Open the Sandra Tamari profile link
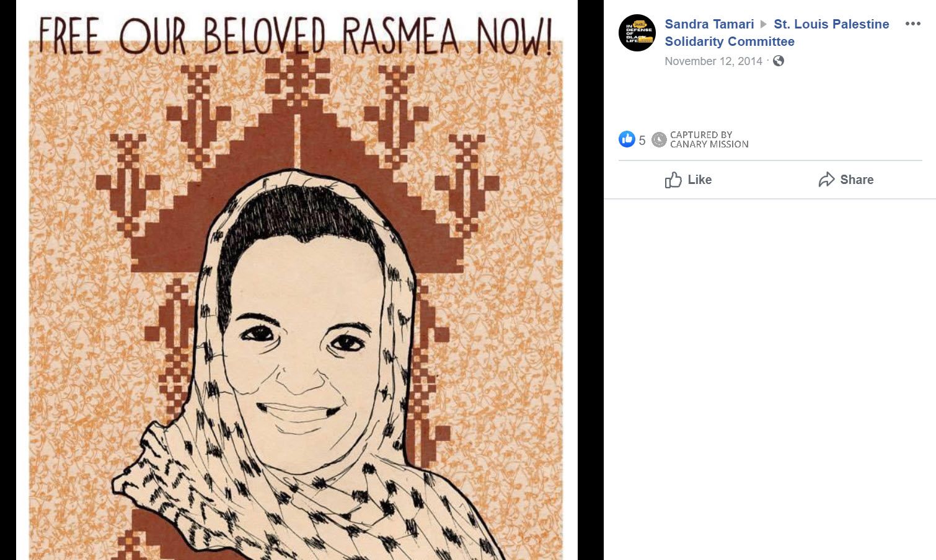Screen dimensions: 936x560 tap(709, 24)
